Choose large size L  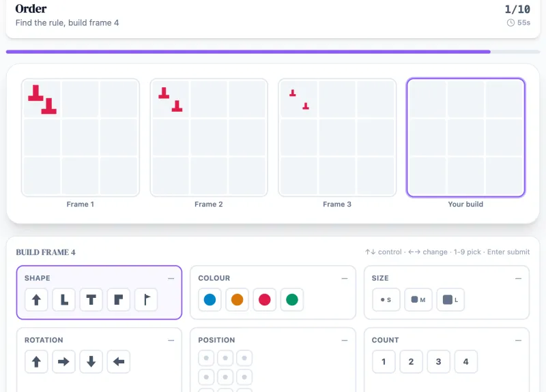[450, 299]
